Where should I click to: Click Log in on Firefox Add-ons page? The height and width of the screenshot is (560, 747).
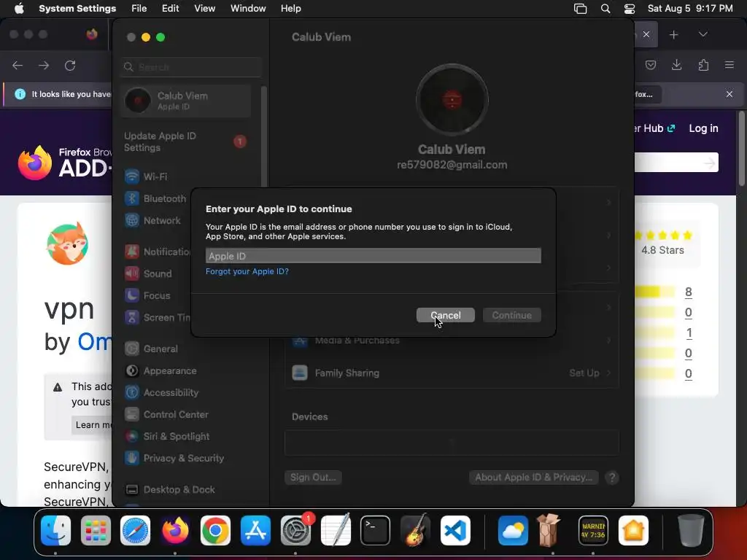703,128
